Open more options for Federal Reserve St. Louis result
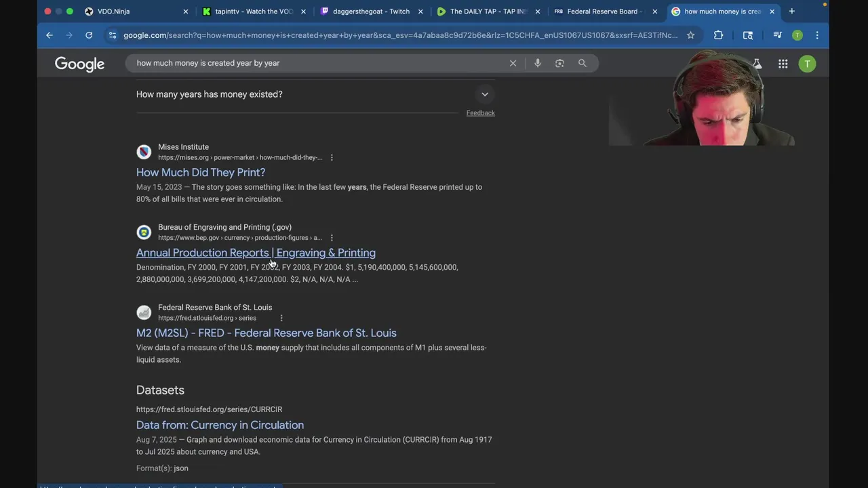868x488 pixels. pyautogui.click(x=281, y=318)
